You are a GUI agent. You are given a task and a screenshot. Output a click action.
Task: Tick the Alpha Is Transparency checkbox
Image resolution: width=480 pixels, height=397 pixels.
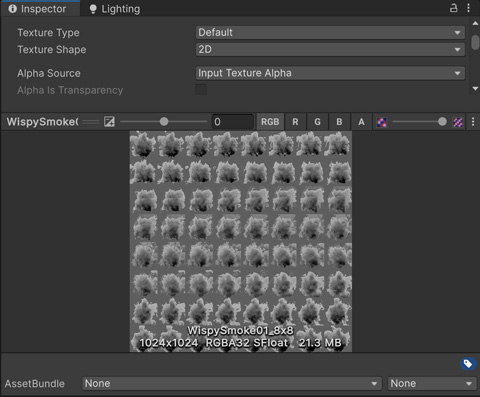point(201,90)
